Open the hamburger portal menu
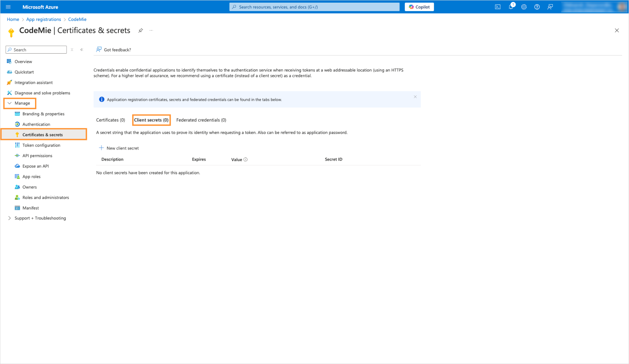 click(x=8, y=7)
